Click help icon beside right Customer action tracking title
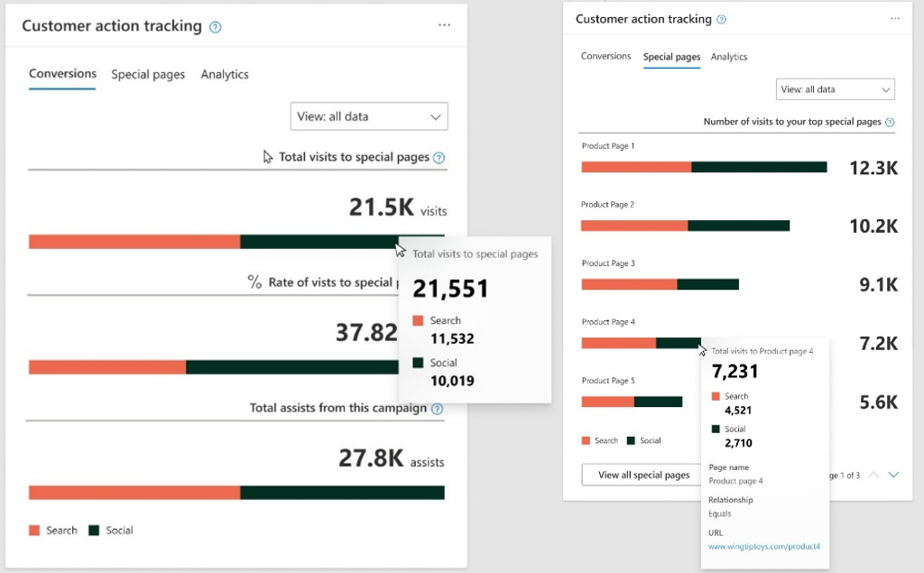Screen dimensions: 924x573 pyautogui.click(x=721, y=20)
